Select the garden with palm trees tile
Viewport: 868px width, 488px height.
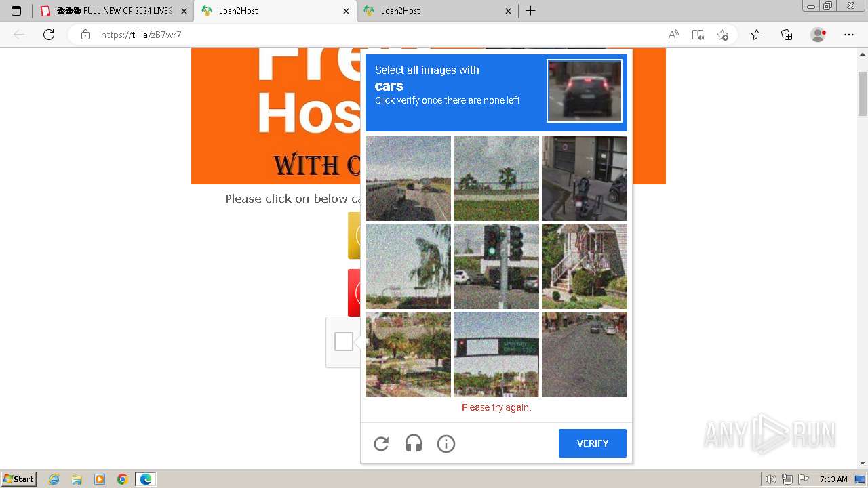coord(408,354)
